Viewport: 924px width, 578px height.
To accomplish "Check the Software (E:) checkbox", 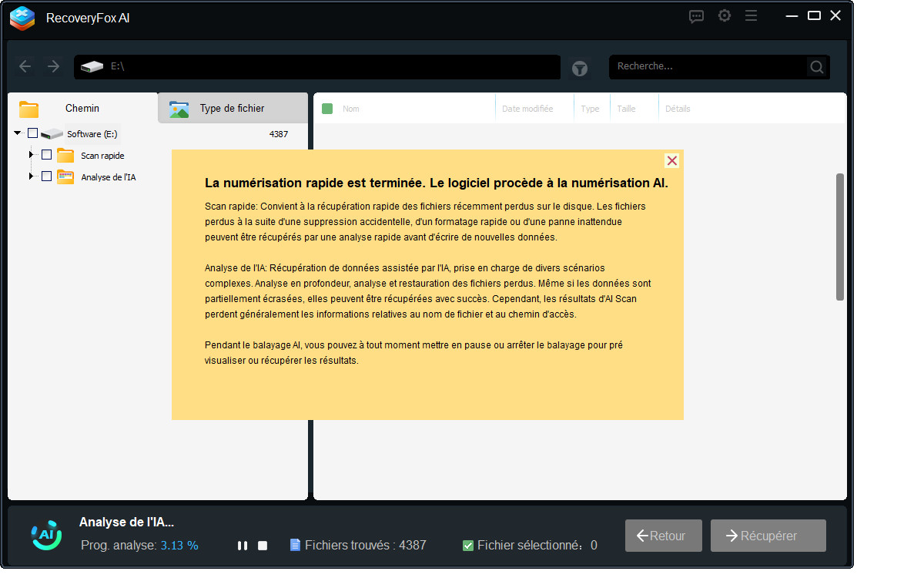I will (32, 133).
